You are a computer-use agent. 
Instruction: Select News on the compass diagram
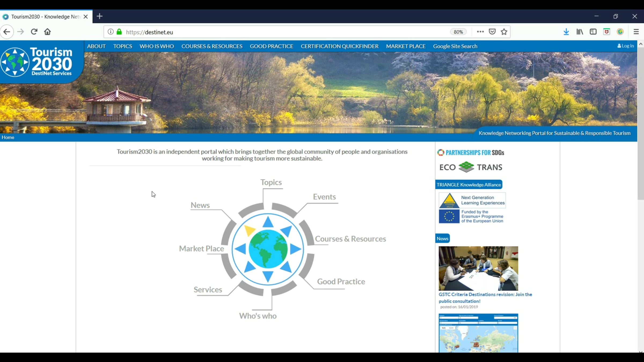click(x=200, y=205)
